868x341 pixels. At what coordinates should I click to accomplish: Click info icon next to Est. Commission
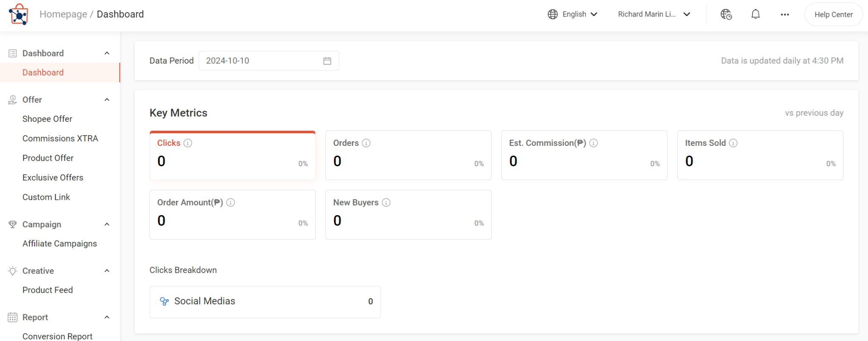593,143
